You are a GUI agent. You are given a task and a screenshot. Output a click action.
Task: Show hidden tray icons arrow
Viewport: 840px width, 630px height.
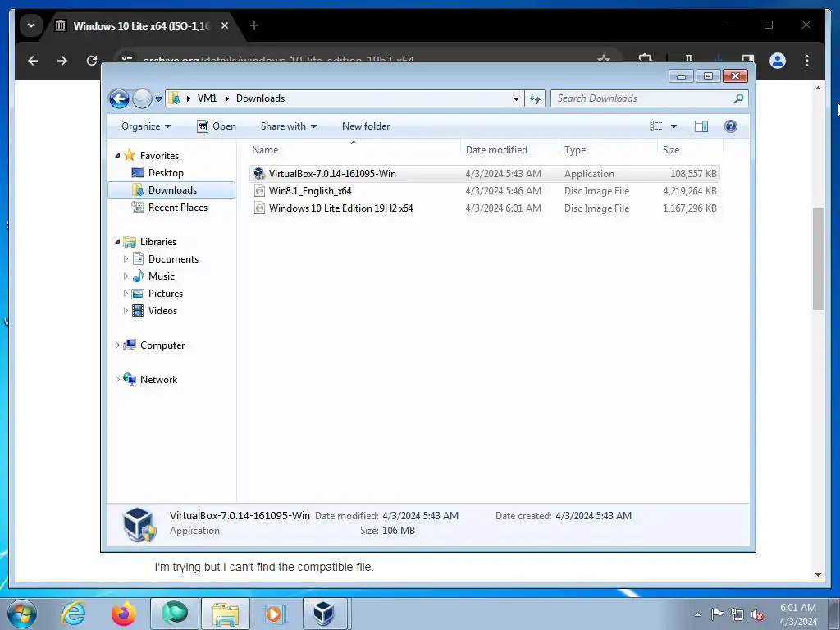click(697, 614)
